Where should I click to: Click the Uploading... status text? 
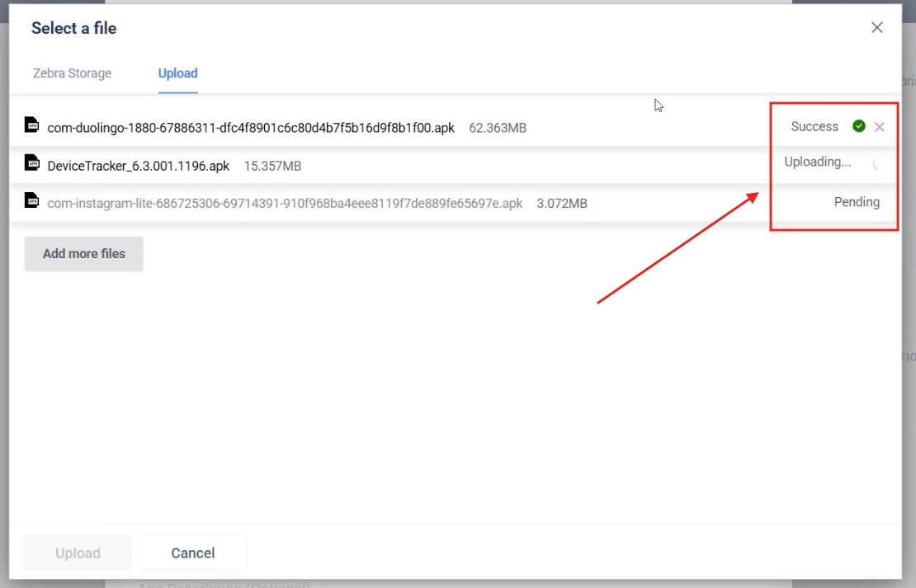pyautogui.click(x=817, y=162)
